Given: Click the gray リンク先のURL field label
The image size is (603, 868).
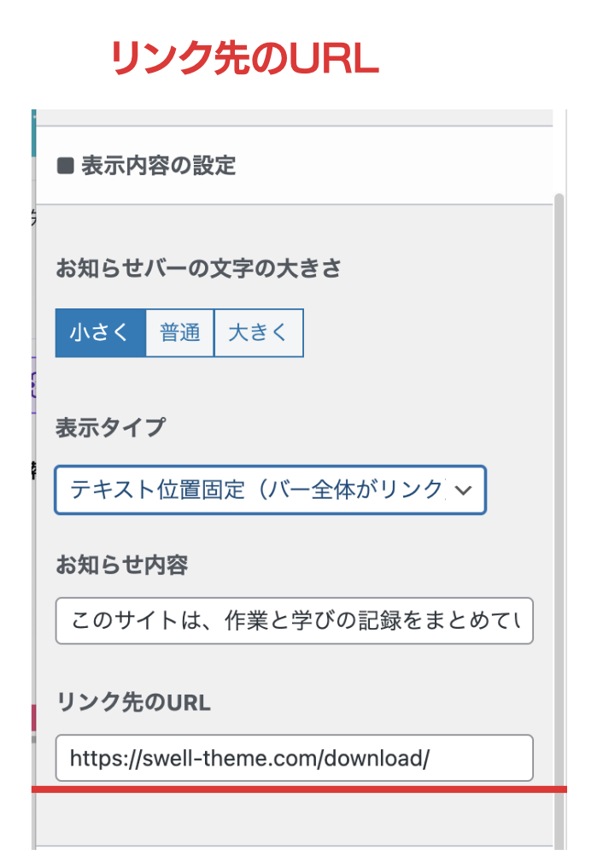Looking at the screenshot, I should 133,702.
